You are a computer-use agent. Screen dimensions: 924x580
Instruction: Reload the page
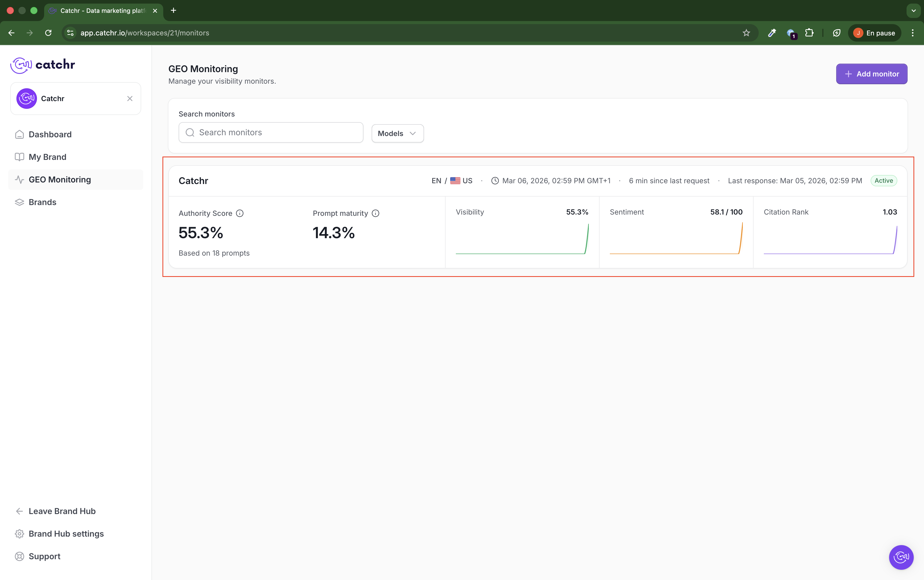click(48, 33)
